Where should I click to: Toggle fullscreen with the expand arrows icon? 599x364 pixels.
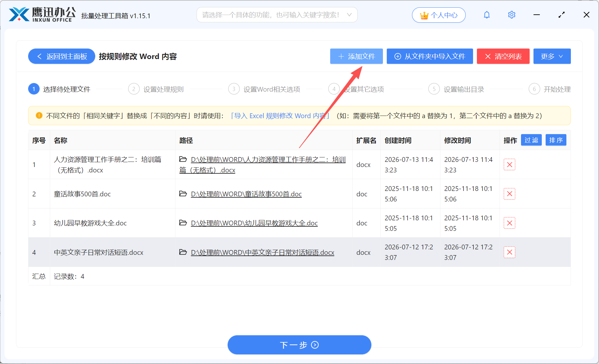click(x=562, y=15)
